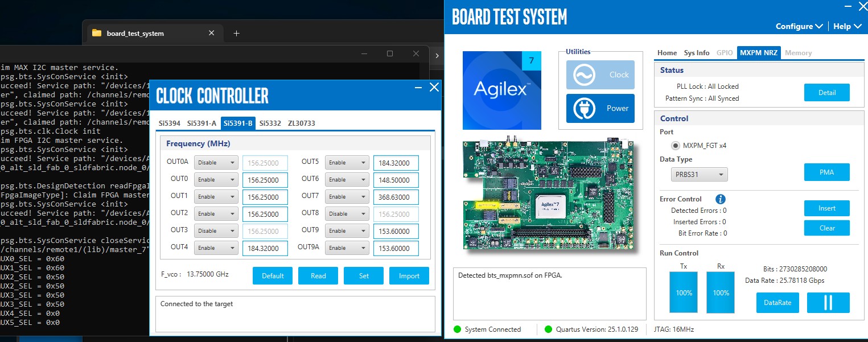Switch to the Sys Info tab
This screenshot has width=868, height=342.
pyautogui.click(x=697, y=53)
